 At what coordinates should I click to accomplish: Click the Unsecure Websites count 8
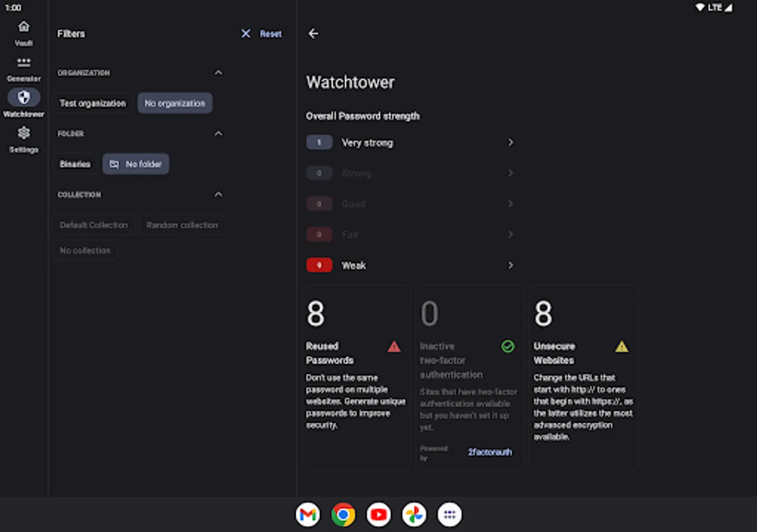coord(544,313)
